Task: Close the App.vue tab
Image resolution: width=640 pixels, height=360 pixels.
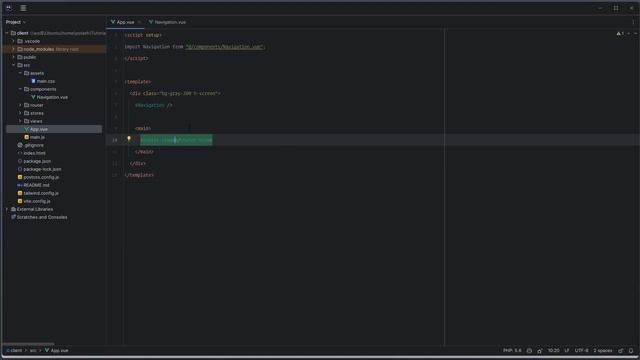Action: point(139,22)
